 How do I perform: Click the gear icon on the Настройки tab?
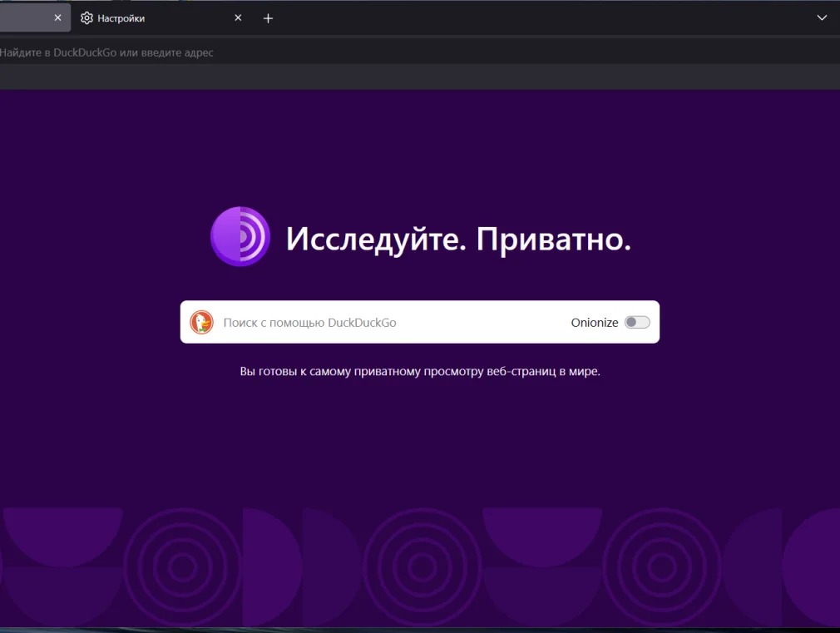coord(86,18)
